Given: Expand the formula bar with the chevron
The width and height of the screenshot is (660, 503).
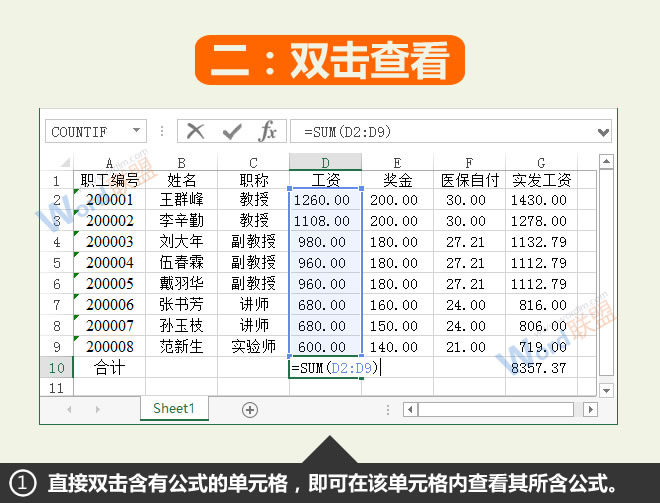Looking at the screenshot, I should click(x=602, y=131).
